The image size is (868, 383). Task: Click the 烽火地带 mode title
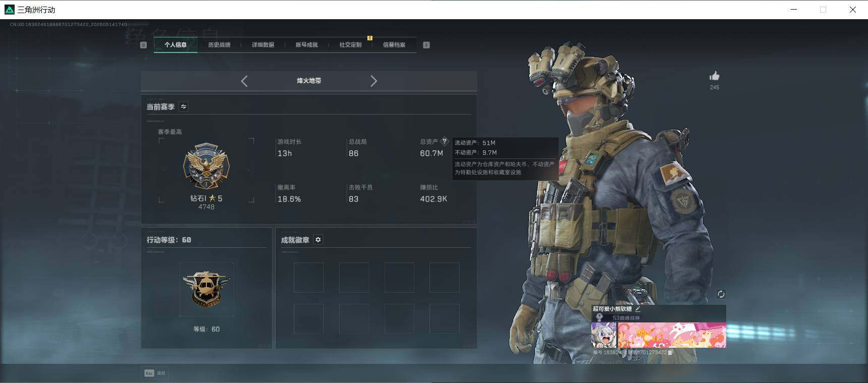pos(309,81)
